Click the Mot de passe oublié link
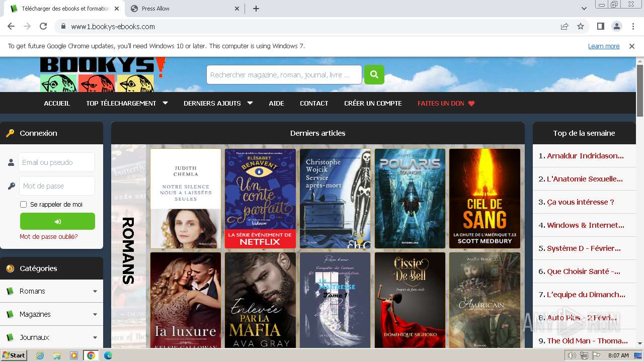This screenshot has height=362, width=644. pos(48,236)
